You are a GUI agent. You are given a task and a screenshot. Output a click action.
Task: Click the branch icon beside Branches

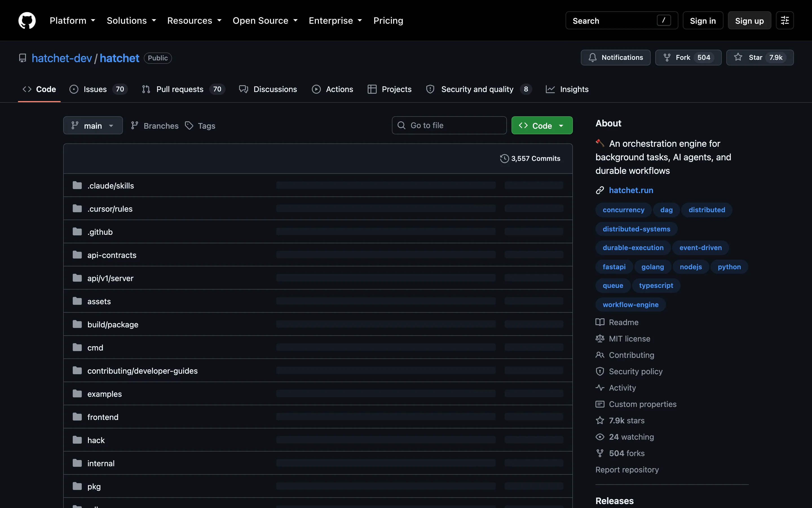coord(134,126)
